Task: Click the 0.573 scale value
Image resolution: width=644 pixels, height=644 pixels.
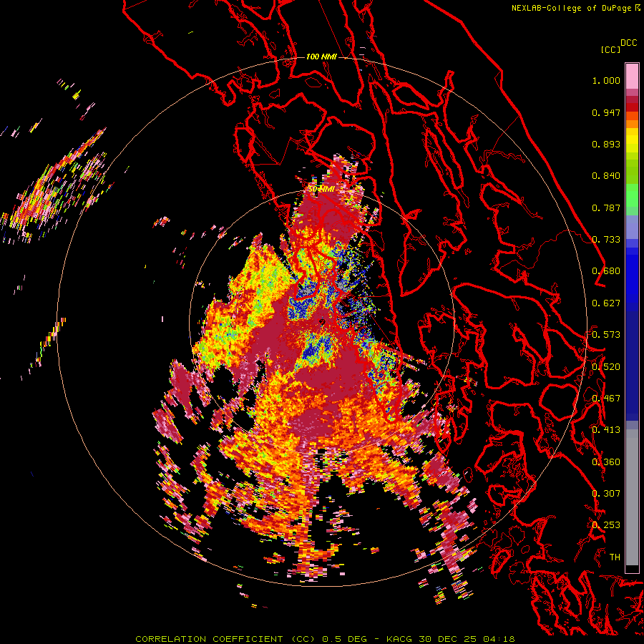Action: coord(606,335)
